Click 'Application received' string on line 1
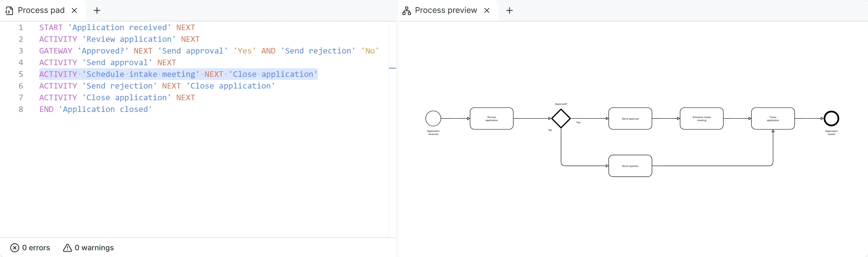Viewport: 868px width, 257px height. (120, 27)
